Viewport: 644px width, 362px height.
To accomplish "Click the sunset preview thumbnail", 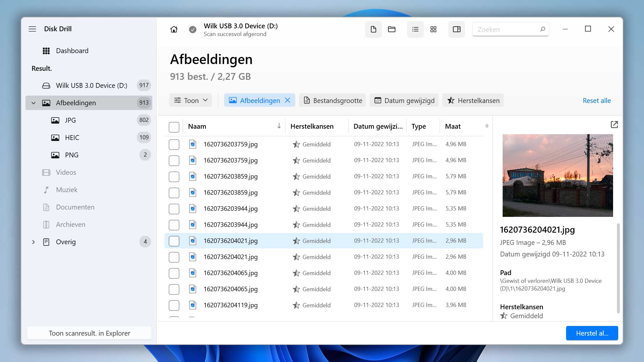I will coord(558,175).
